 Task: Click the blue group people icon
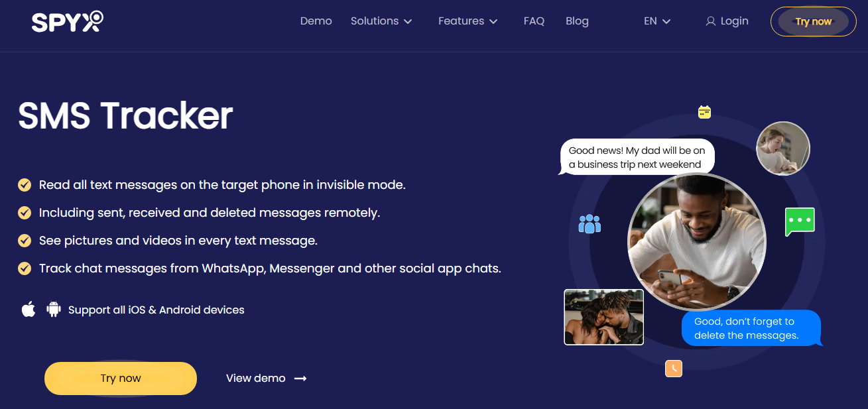pos(589,223)
